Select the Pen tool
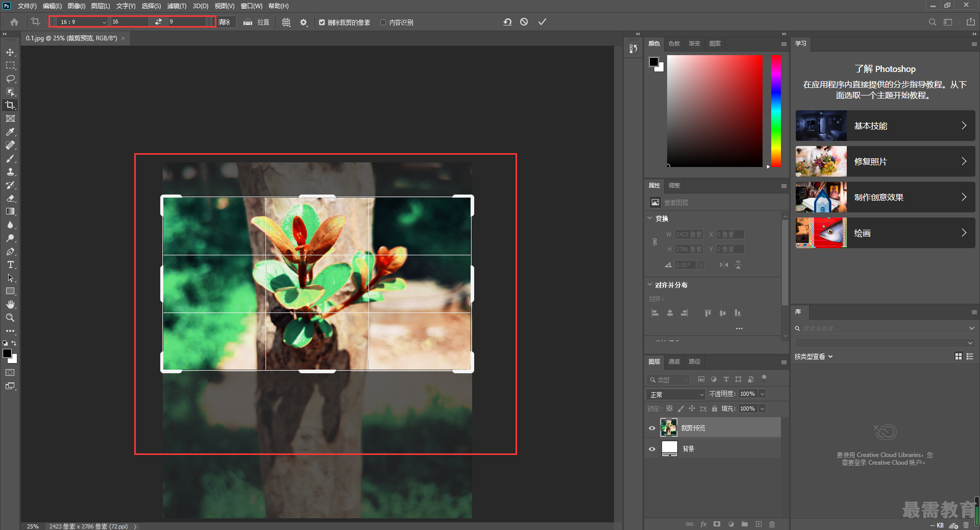The width and height of the screenshot is (980, 530). tap(10, 251)
